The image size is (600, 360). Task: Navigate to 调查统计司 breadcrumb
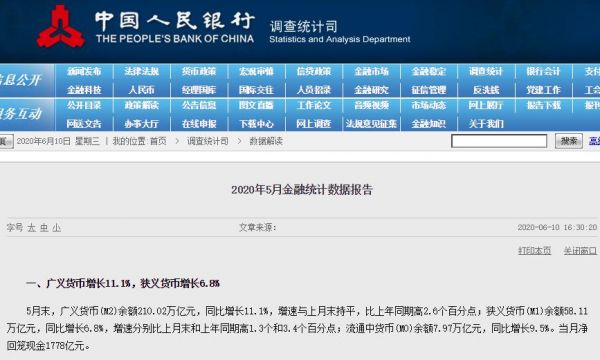(x=207, y=141)
